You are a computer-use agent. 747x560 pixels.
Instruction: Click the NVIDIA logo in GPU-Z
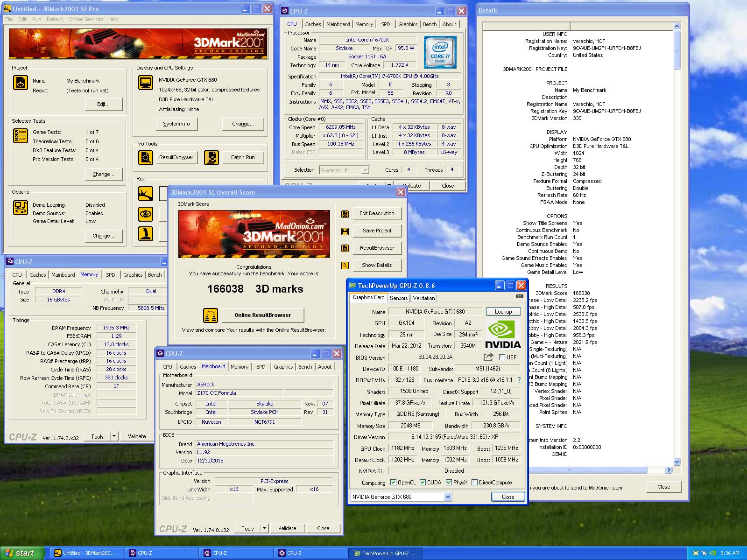[x=503, y=334]
